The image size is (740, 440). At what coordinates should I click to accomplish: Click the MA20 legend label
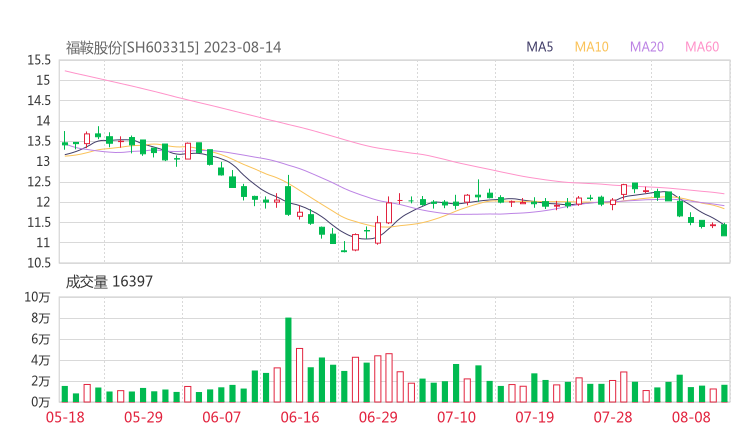647,47
